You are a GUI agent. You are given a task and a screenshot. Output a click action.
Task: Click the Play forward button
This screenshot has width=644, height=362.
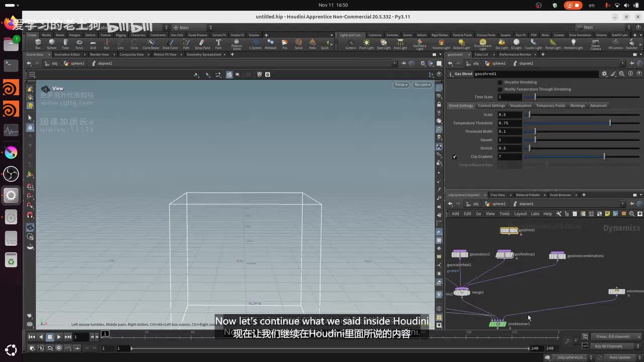pyautogui.click(x=59, y=337)
